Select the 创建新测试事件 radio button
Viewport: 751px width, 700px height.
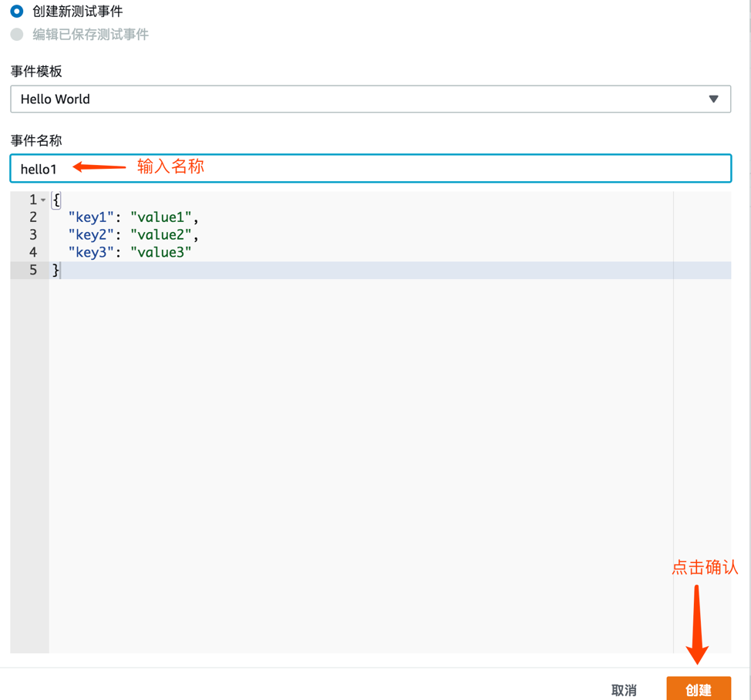(17, 11)
